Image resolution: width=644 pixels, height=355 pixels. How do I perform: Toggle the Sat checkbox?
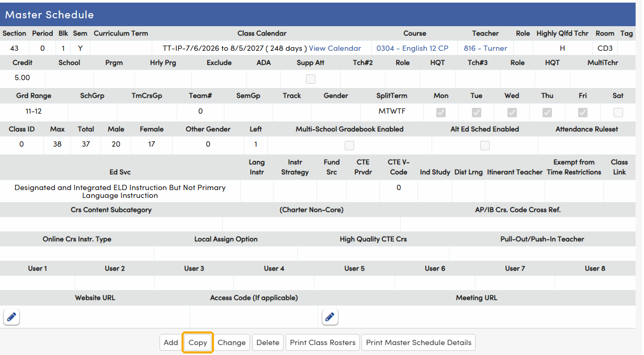(x=618, y=112)
